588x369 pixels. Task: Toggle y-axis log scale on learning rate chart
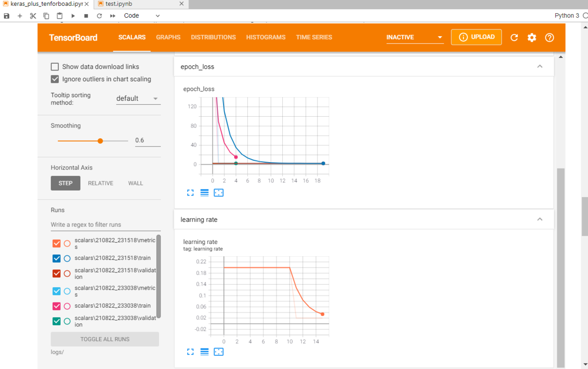pos(204,351)
